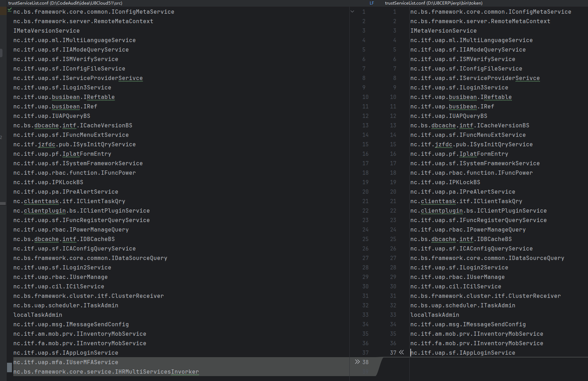Viewport: 588px width, 381px height.
Task: Click line number 20 in right gutter
Action: click(x=393, y=192)
